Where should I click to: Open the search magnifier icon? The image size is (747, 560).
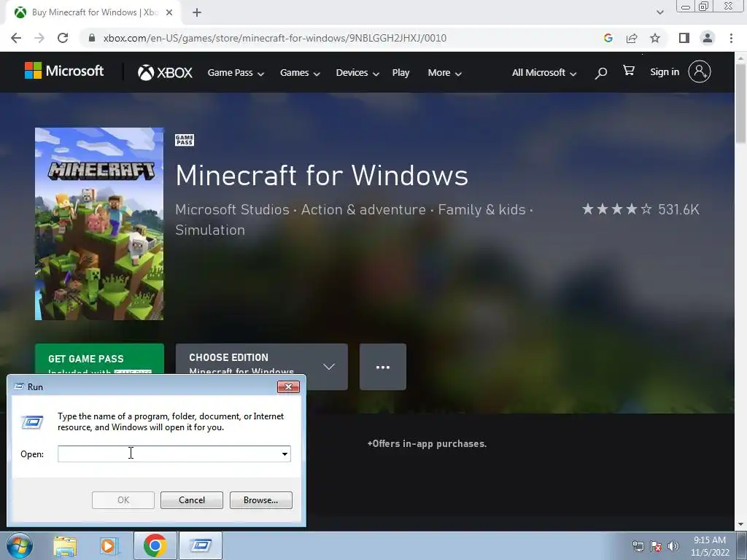601,73
